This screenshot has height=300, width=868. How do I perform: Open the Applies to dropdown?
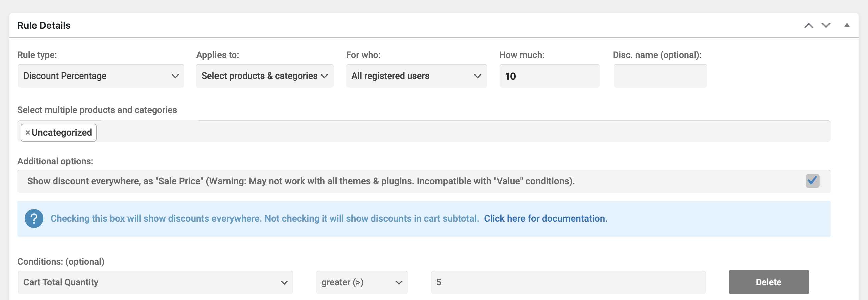265,76
